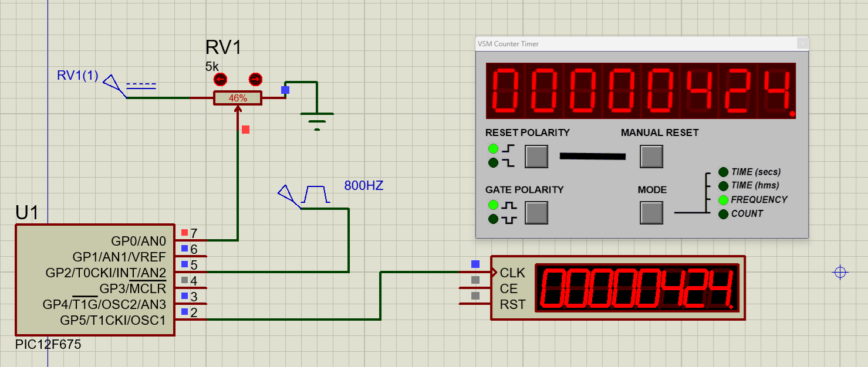Toggle the Reset Polarity button
The width and height of the screenshot is (868, 367).
536,156
